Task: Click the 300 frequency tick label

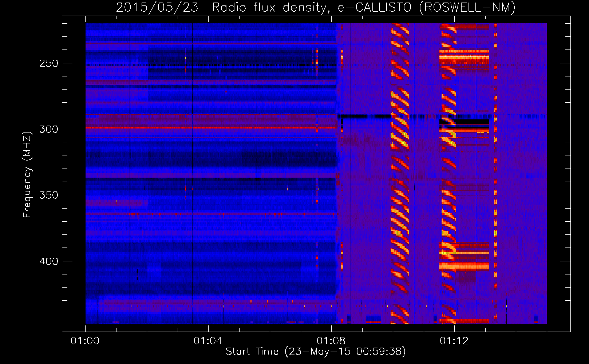Action: click(49, 129)
